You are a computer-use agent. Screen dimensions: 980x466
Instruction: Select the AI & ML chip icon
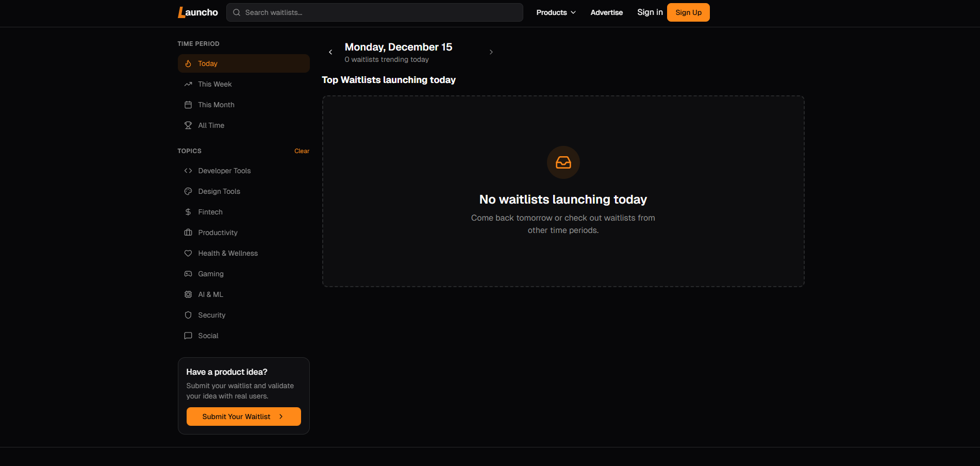188,294
